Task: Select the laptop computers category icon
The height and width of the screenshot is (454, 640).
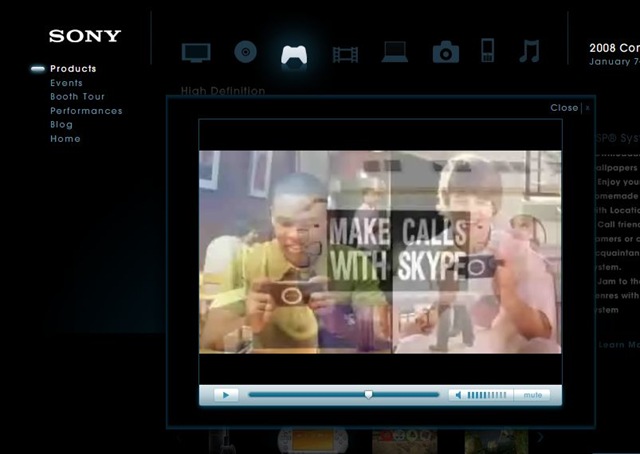Action: click(395, 53)
